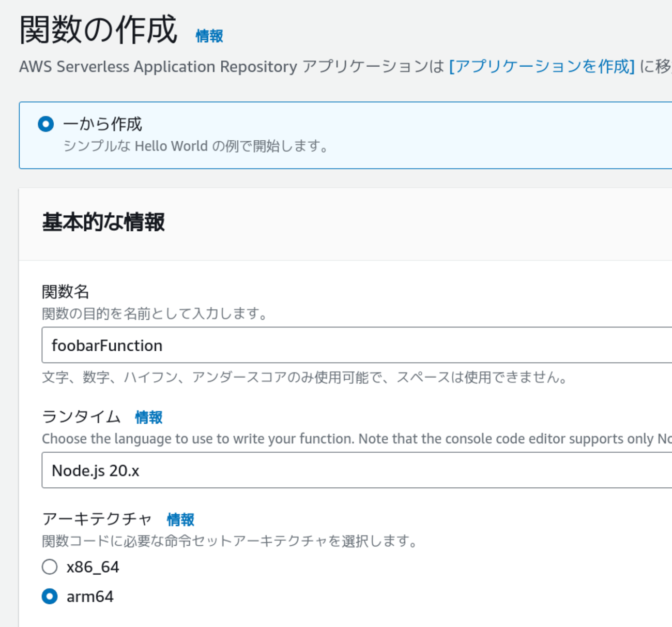The height and width of the screenshot is (627, 672).
Task: Select the x86_64 architecture option
Action: point(50,566)
